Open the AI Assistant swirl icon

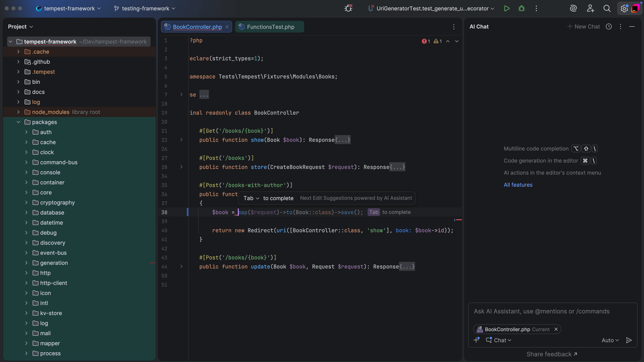[x=574, y=8]
